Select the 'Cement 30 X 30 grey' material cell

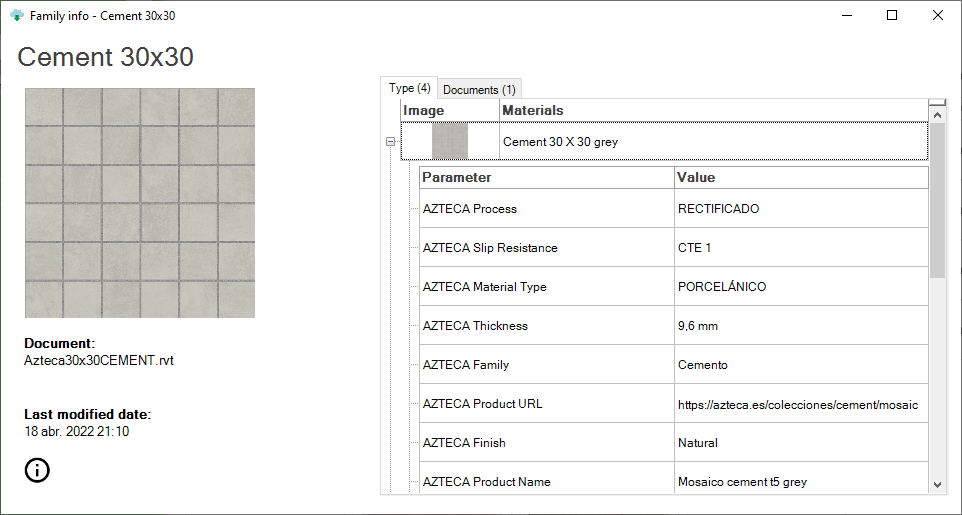(714, 141)
